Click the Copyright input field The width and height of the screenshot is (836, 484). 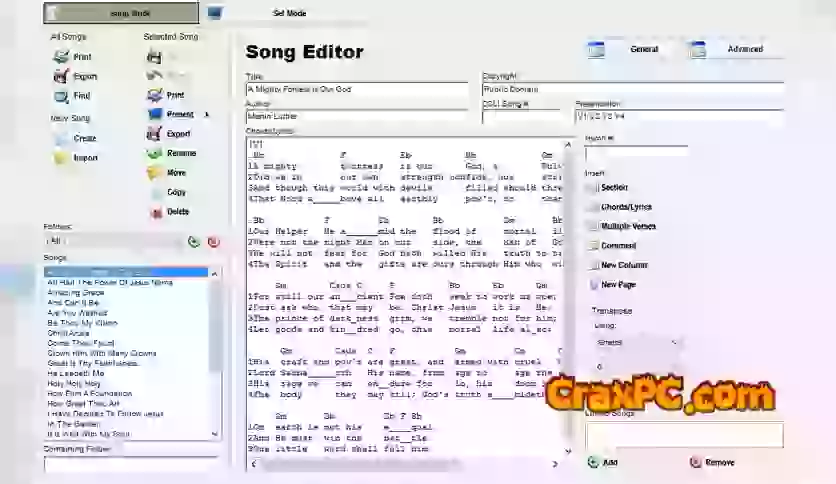(x=633, y=89)
